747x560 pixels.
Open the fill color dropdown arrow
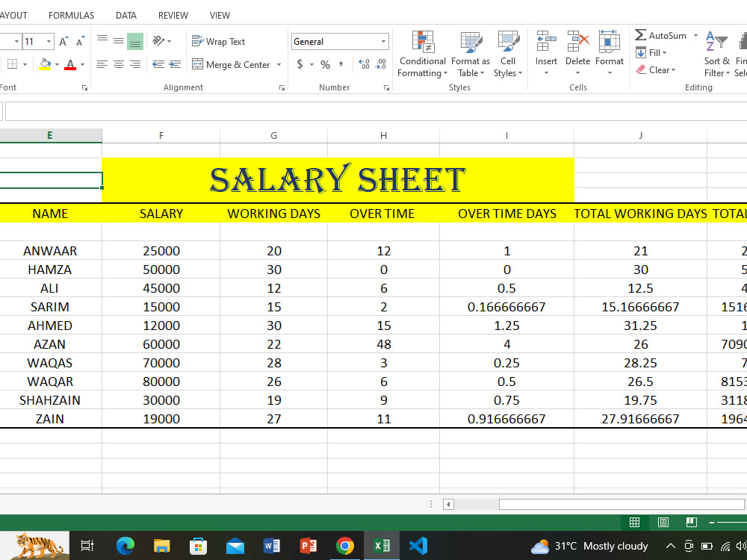[57, 64]
